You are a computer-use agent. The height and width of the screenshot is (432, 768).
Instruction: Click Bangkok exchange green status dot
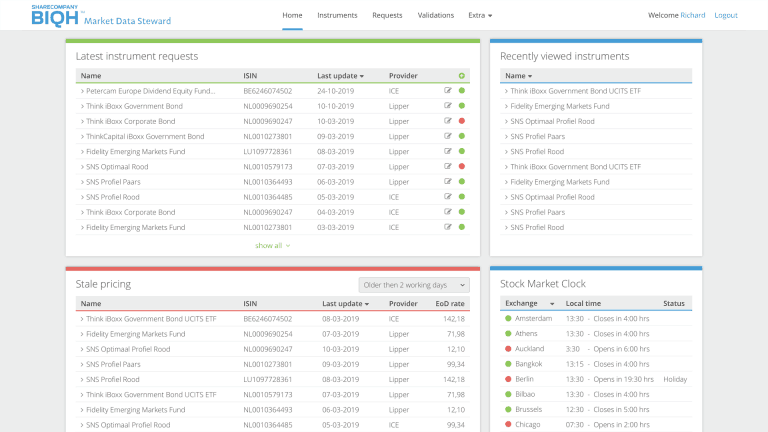point(508,364)
